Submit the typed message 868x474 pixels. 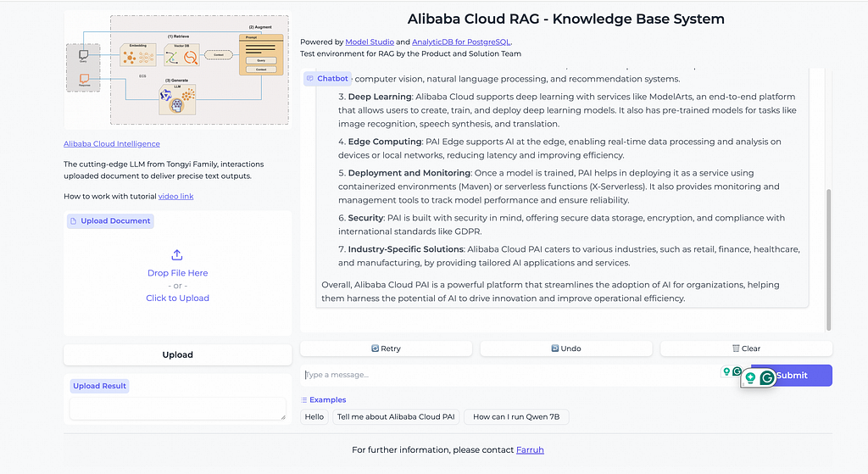tap(792, 375)
